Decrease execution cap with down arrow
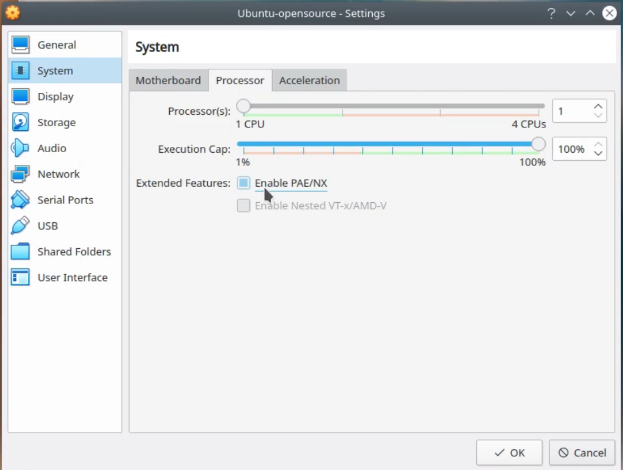This screenshot has width=623, height=470. point(598,154)
